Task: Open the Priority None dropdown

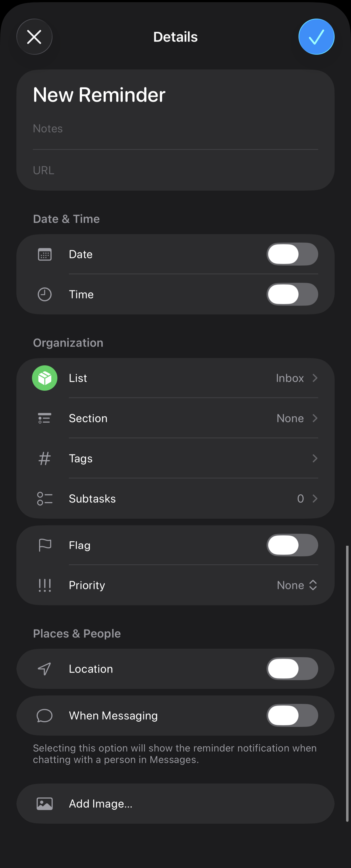Action: point(297,585)
